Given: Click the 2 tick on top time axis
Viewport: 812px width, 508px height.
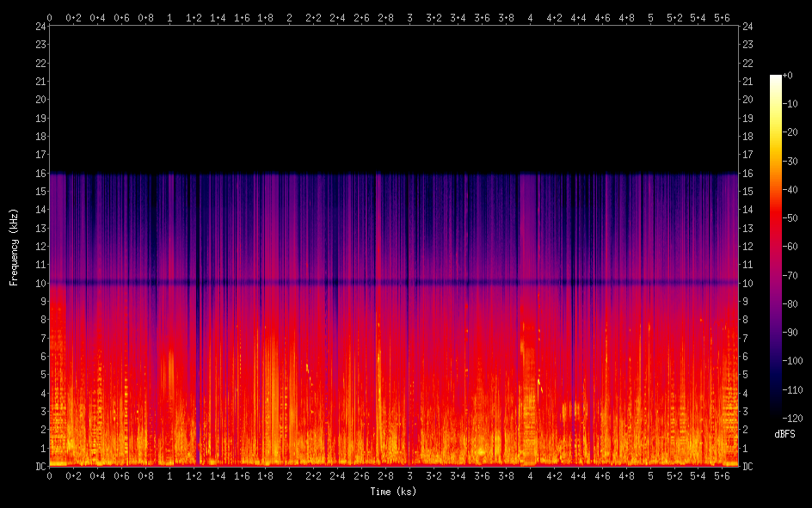Looking at the screenshot, I should (x=290, y=16).
